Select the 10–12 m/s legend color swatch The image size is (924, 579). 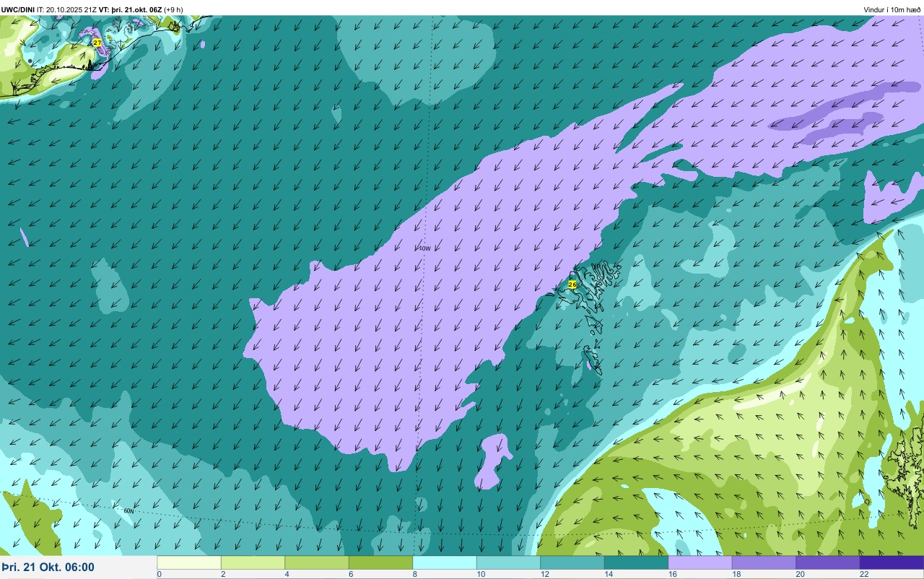point(508,562)
